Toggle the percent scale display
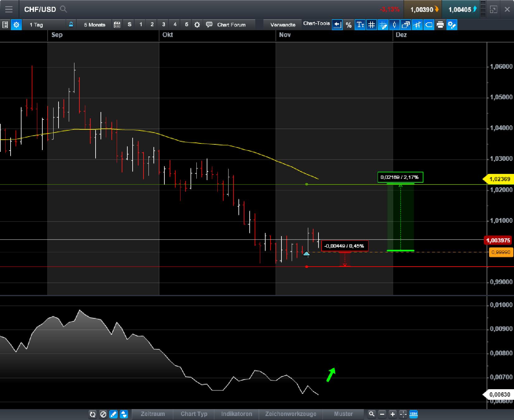Screen dimensions: 514x420 [349, 25]
